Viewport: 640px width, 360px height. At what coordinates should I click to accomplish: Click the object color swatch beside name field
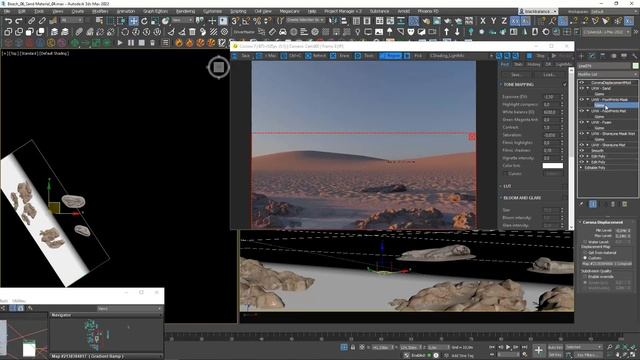pos(635,66)
